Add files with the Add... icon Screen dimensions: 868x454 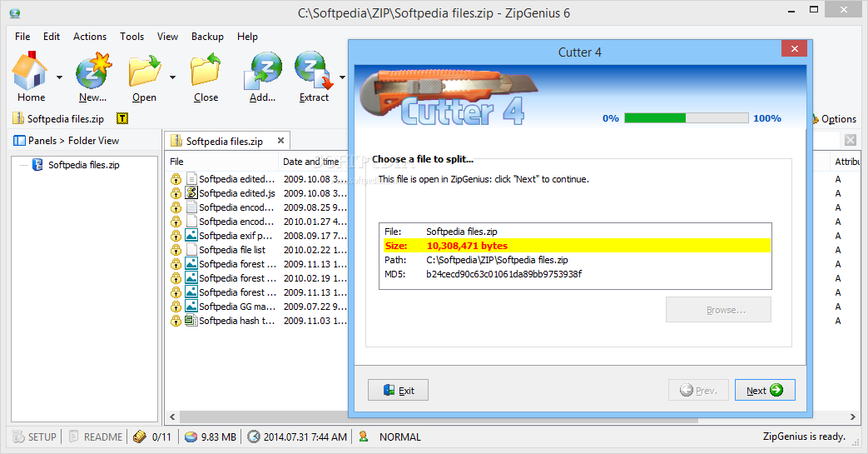(262, 71)
